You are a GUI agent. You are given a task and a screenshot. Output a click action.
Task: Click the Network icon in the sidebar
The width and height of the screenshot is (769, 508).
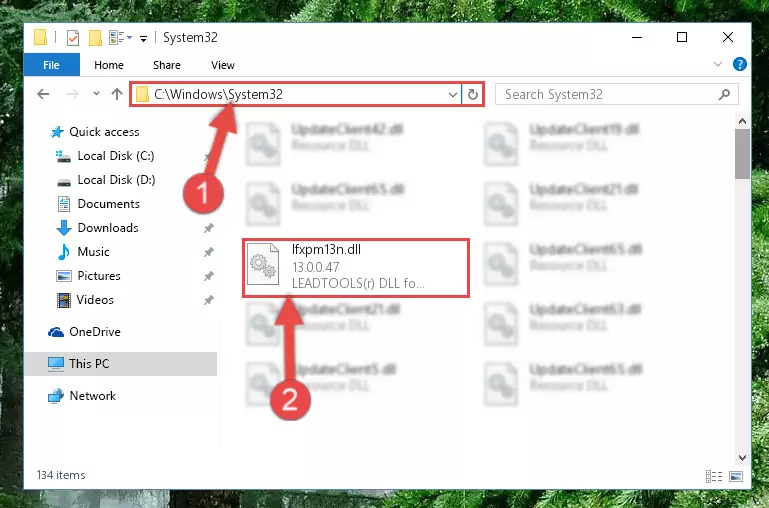[x=56, y=396]
